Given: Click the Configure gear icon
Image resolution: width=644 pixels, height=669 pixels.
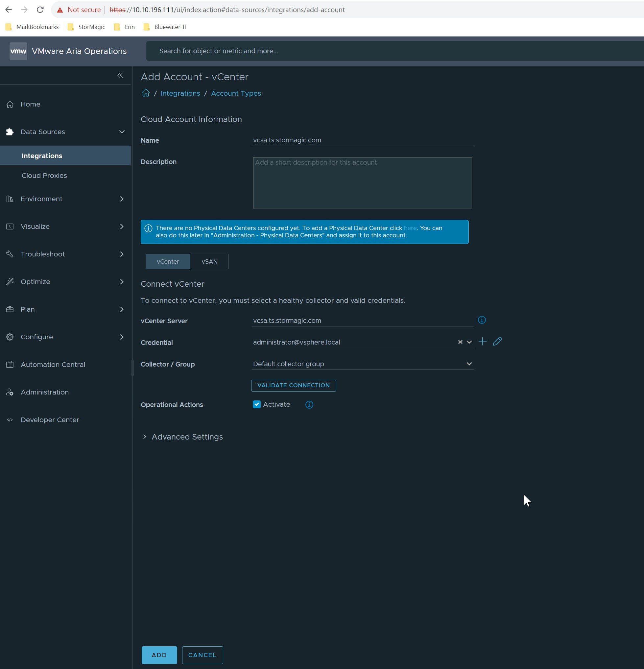Looking at the screenshot, I should pyautogui.click(x=10, y=337).
